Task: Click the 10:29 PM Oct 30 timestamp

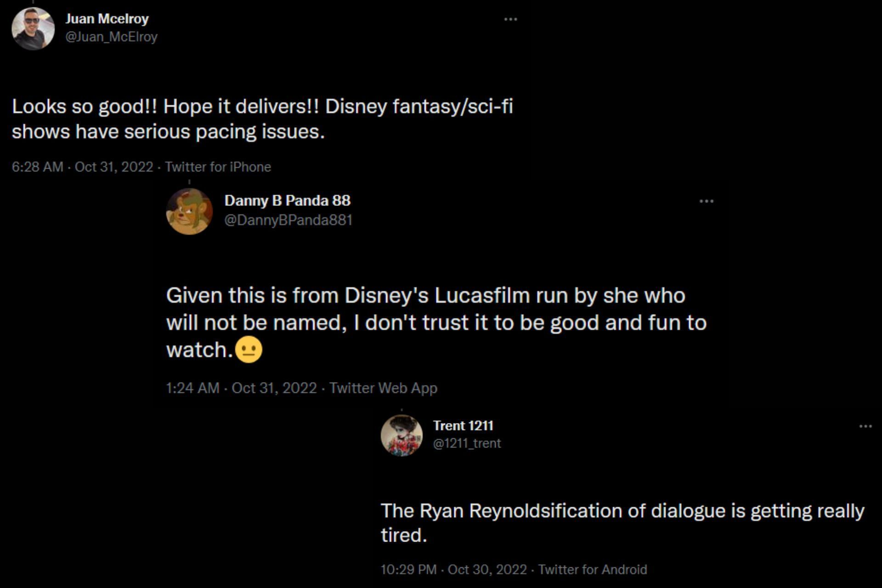Action: pos(453,570)
